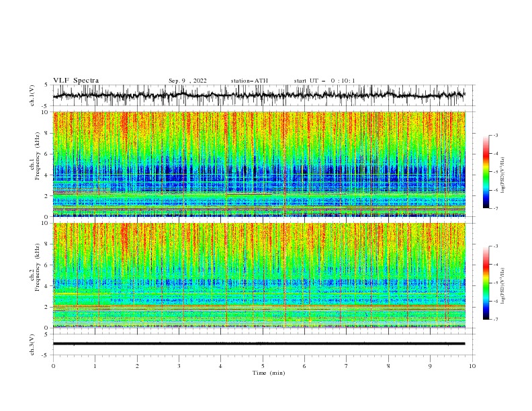This screenshot has height=411, width=532.
Task: Click the "10" tick on the time axis
Action: tap(472, 366)
